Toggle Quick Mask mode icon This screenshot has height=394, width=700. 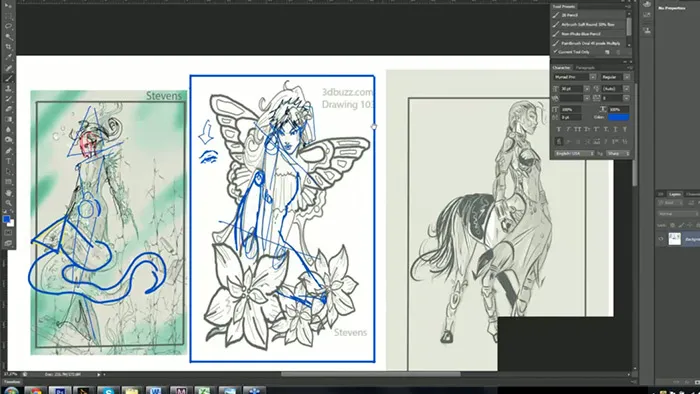coord(8,233)
